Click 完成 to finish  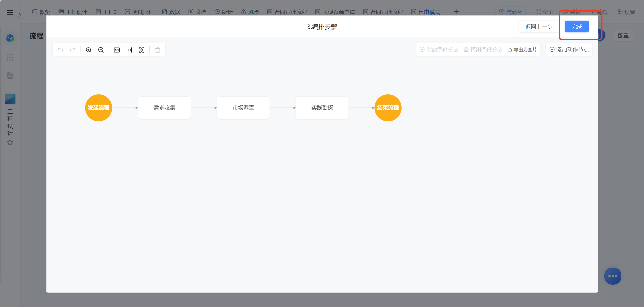point(577,27)
